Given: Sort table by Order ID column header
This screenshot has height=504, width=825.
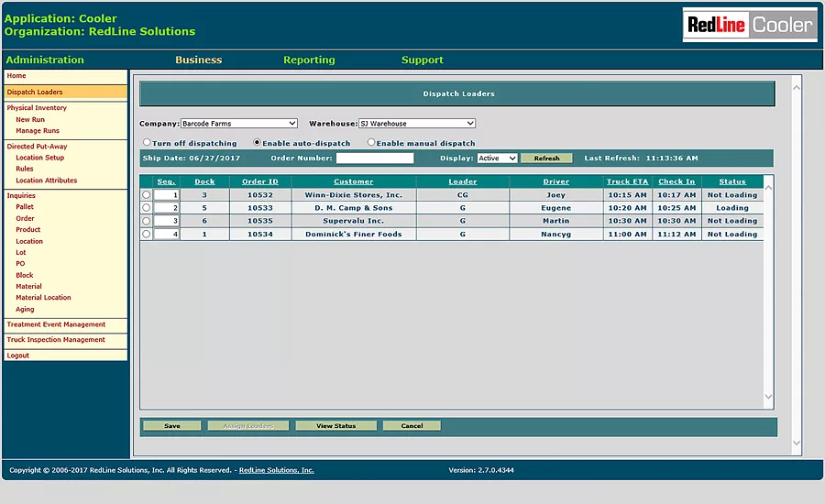Looking at the screenshot, I should 260,181.
